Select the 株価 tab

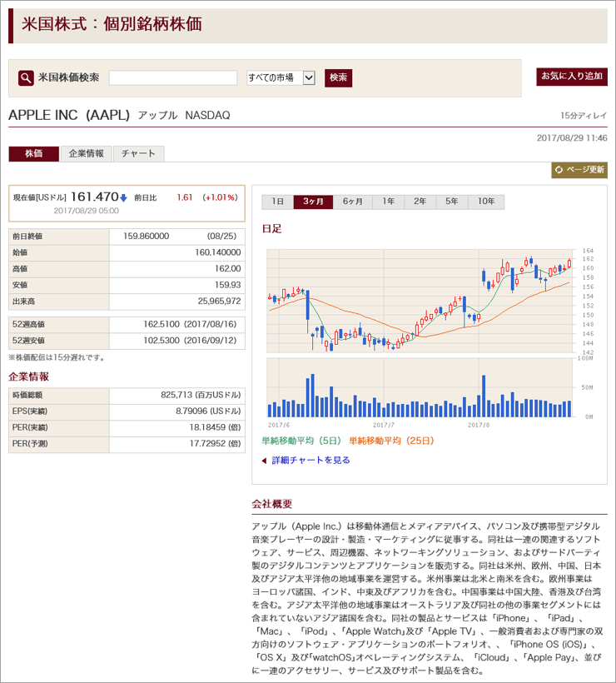(33, 153)
